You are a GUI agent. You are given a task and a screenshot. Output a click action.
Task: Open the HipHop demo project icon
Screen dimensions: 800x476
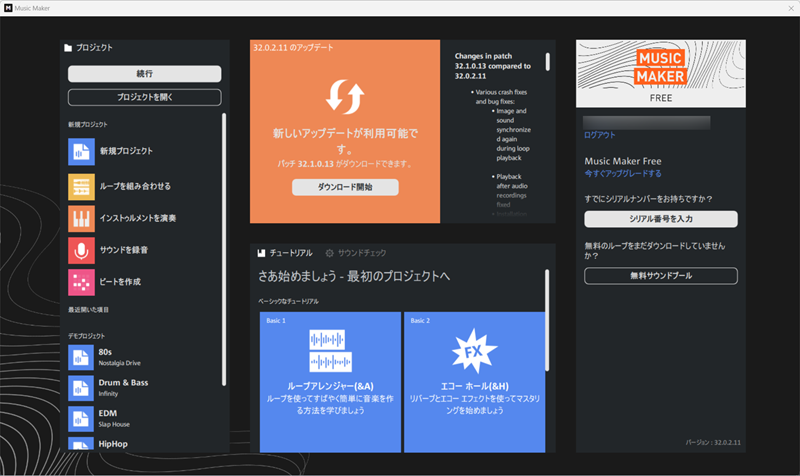pos(81,444)
